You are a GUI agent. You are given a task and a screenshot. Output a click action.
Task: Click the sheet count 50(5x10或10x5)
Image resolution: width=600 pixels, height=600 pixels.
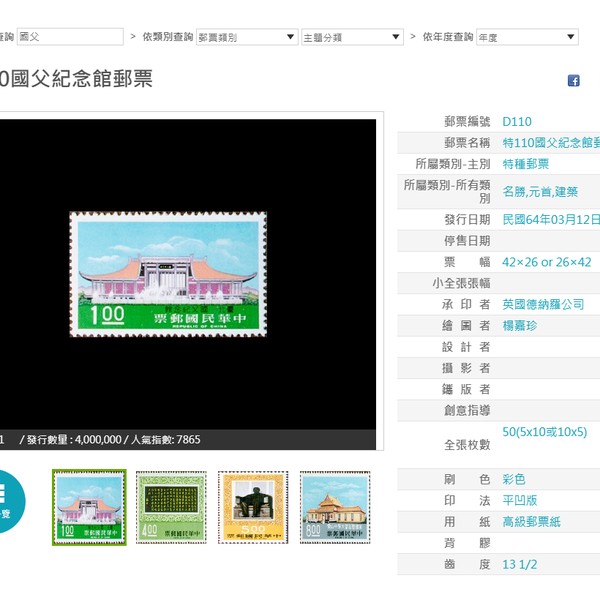[545, 432]
